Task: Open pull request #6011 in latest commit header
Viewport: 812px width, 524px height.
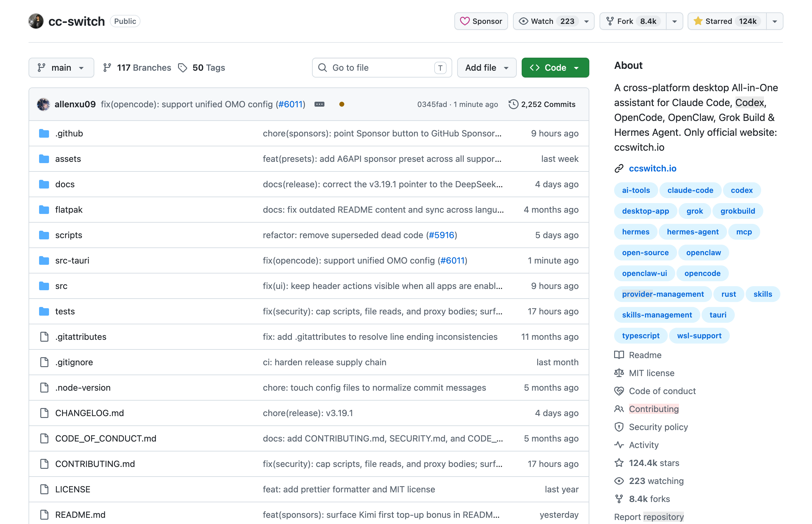Action: (x=290, y=104)
